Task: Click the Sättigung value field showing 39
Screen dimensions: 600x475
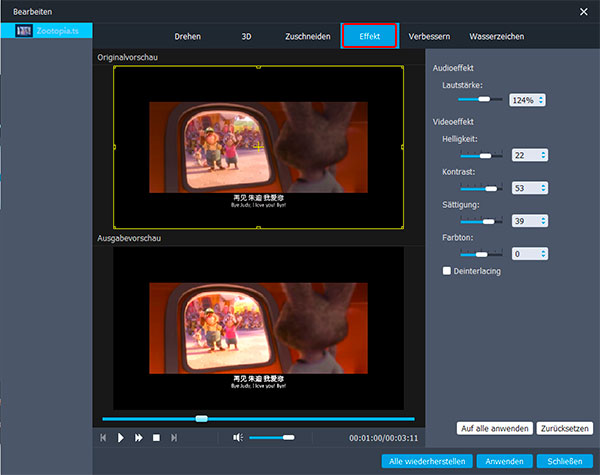Action: [x=530, y=221]
